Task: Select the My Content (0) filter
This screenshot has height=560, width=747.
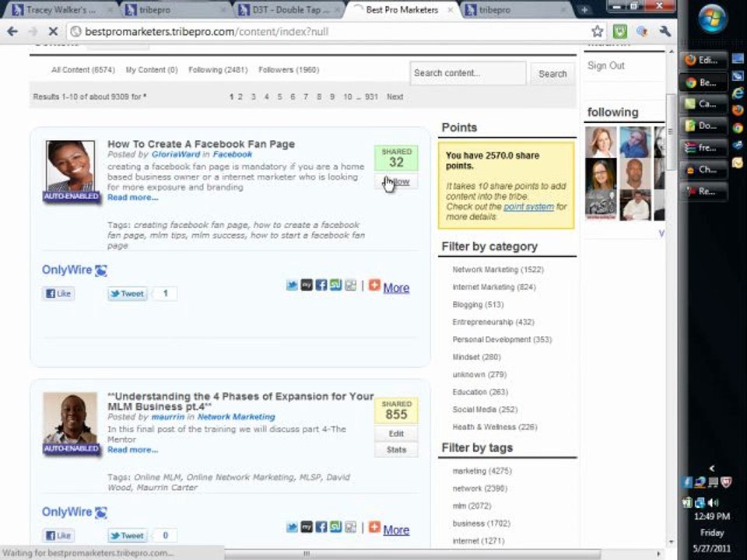Action: pos(152,70)
